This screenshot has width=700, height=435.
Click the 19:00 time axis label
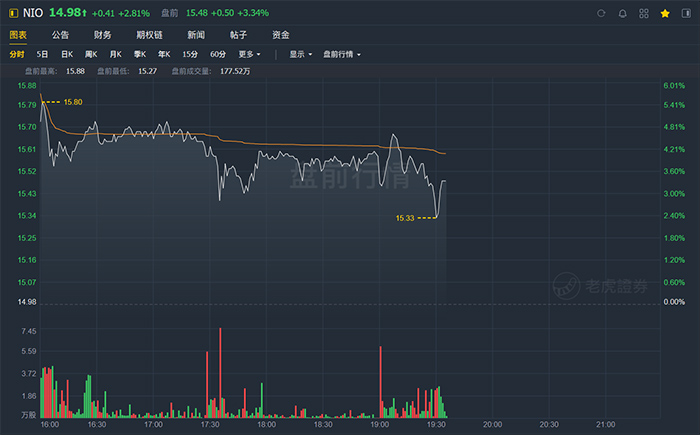379,424
